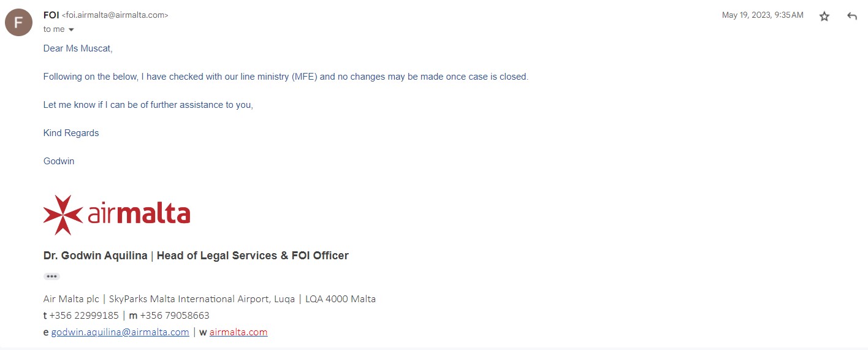The image size is (868, 350).
Task: Click the "Dear Ms Muscat" greeting line
Action: click(78, 48)
